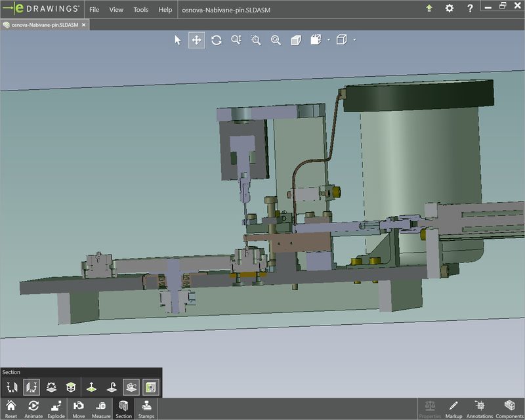Viewport: 525px width, 420px height.
Task: Expand the display style dropdown arrow
Action: pyautogui.click(x=328, y=40)
